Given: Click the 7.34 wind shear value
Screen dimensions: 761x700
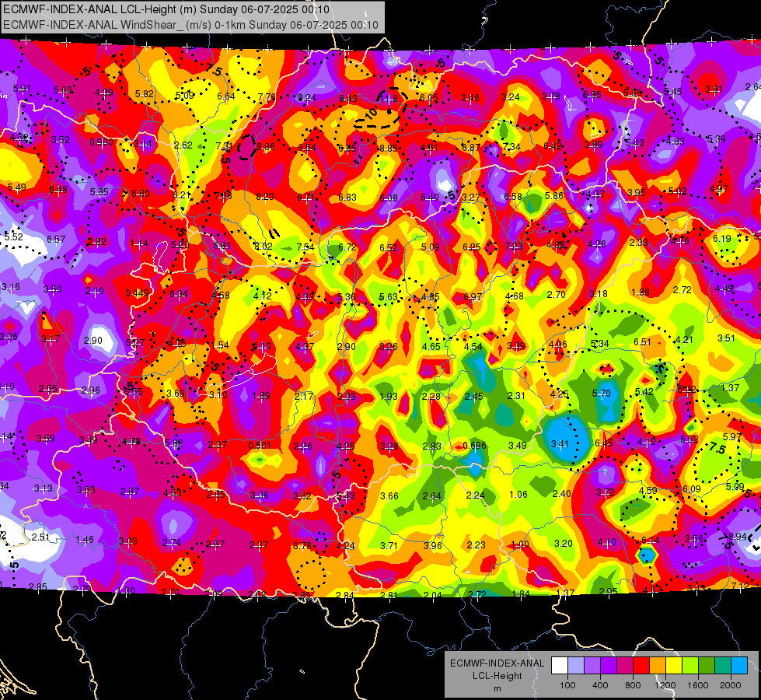Looking at the screenshot, I should [511, 147].
